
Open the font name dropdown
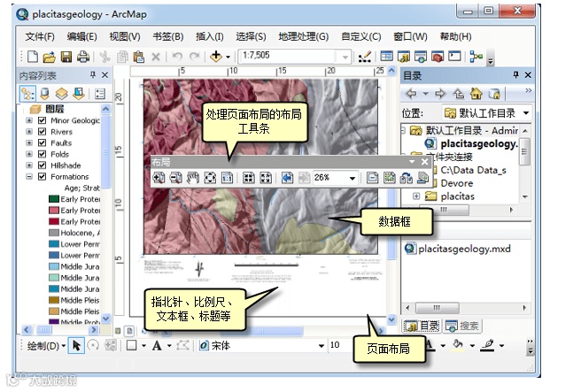tap(321, 346)
